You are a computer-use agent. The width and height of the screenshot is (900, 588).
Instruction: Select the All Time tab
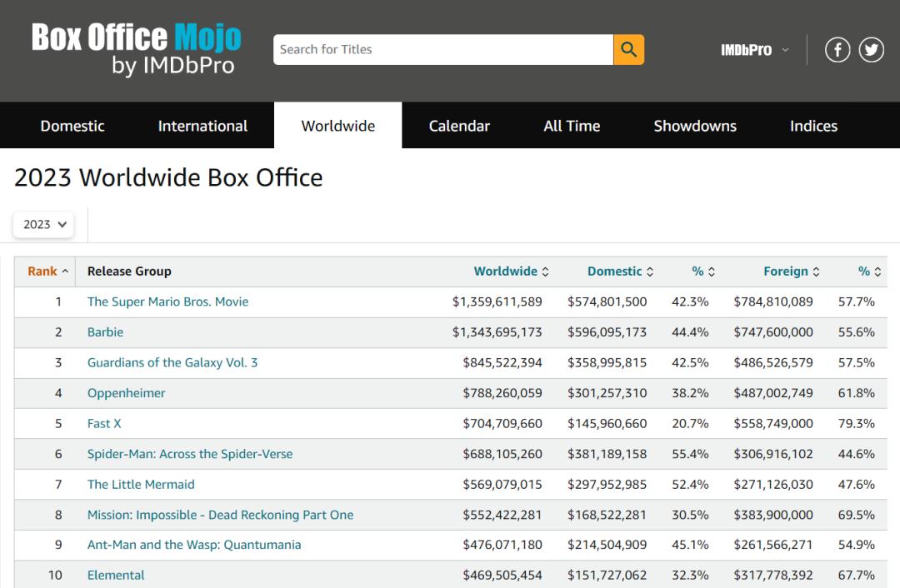click(x=572, y=126)
